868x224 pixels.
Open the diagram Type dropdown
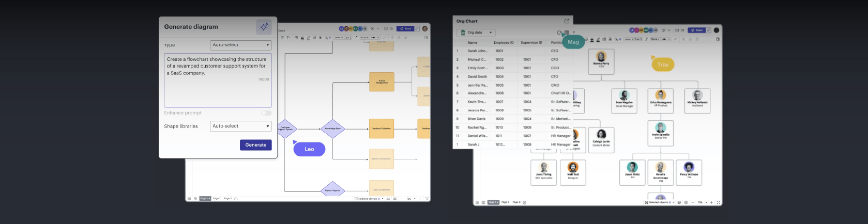(x=240, y=45)
